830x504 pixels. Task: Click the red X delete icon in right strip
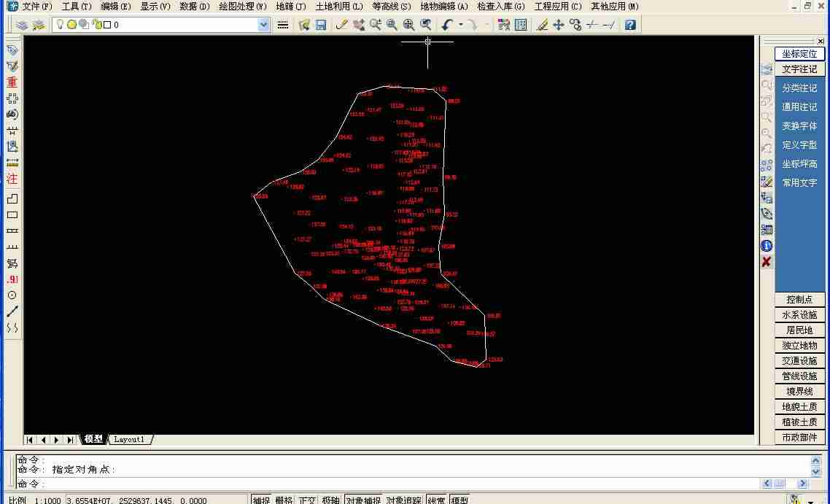click(x=767, y=262)
